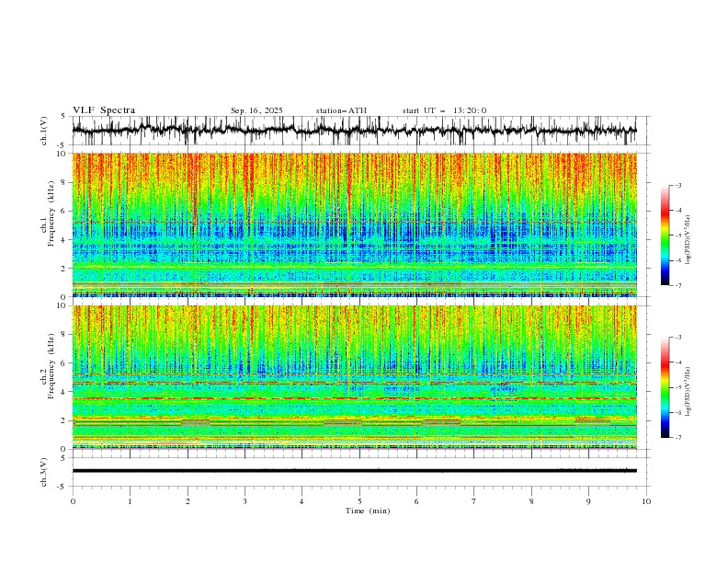Click the ch.2 spectrogram panel
Viewport: 728px width, 563px height.
[354, 377]
